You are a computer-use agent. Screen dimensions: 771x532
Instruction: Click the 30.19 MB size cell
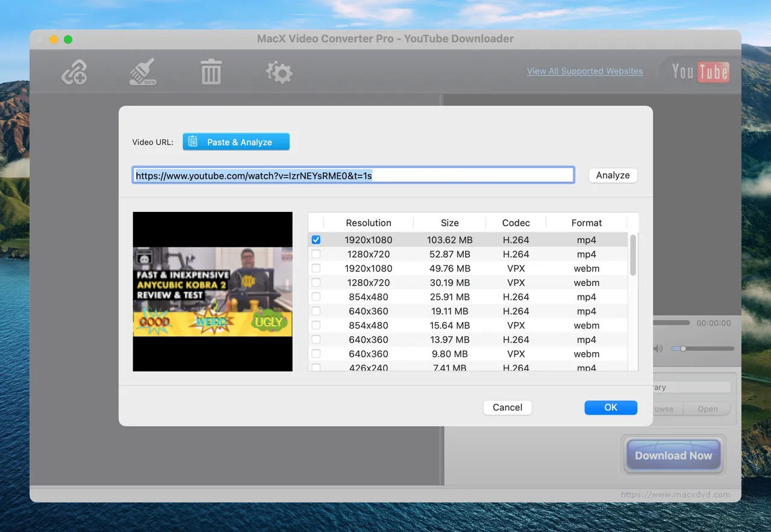click(449, 282)
